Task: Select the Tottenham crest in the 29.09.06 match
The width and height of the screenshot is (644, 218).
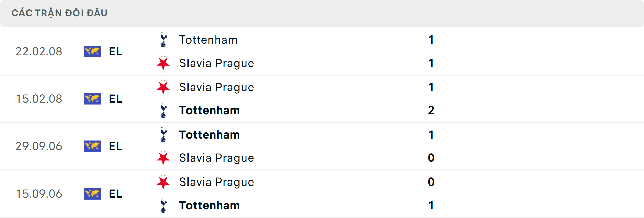Action: pos(163,135)
